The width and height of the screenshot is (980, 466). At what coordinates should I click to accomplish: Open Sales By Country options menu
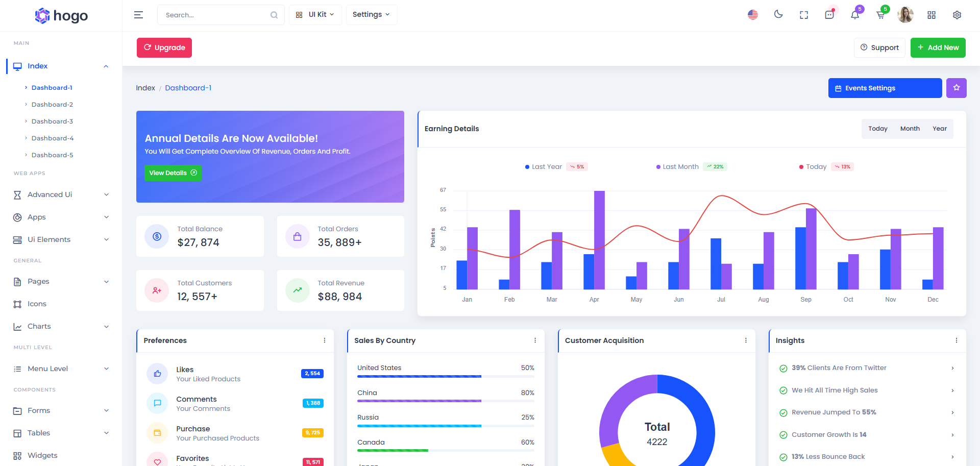[535, 340]
